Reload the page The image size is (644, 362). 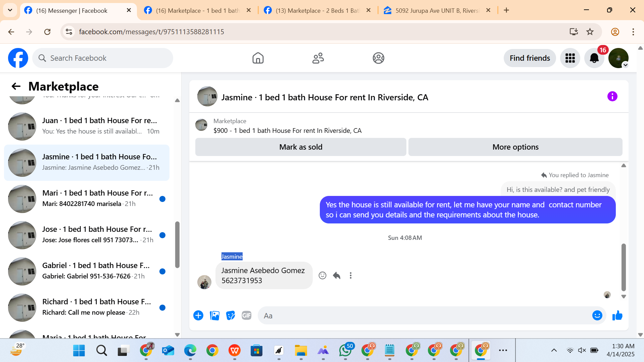[x=47, y=32]
